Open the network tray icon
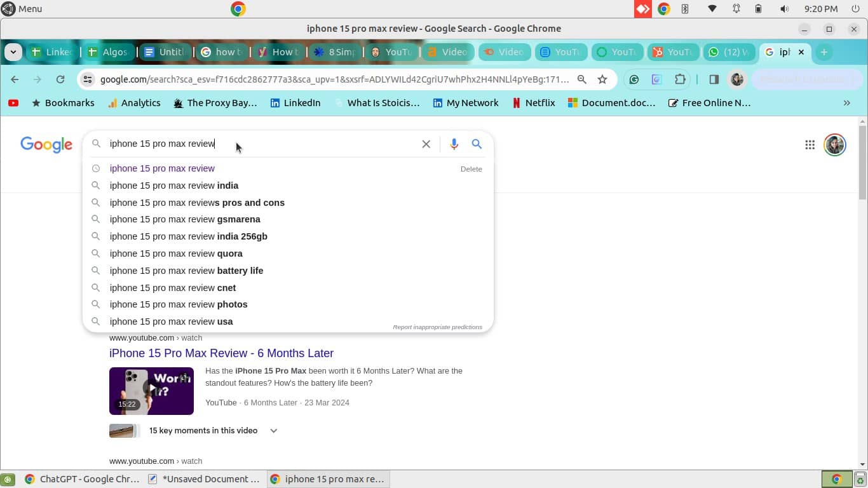The height and width of the screenshot is (488, 868). (x=712, y=9)
